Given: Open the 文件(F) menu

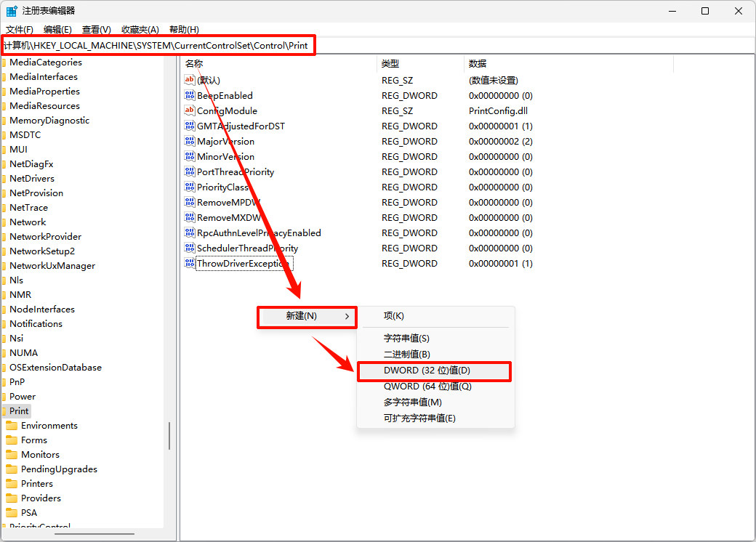Looking at the screenshot, I should tap(20, 29).
